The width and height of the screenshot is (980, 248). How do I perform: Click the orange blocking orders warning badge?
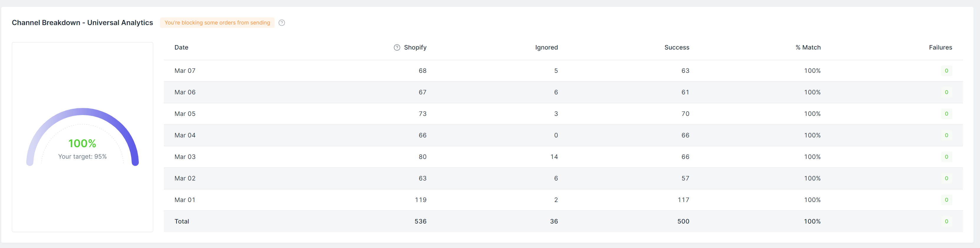217,23
